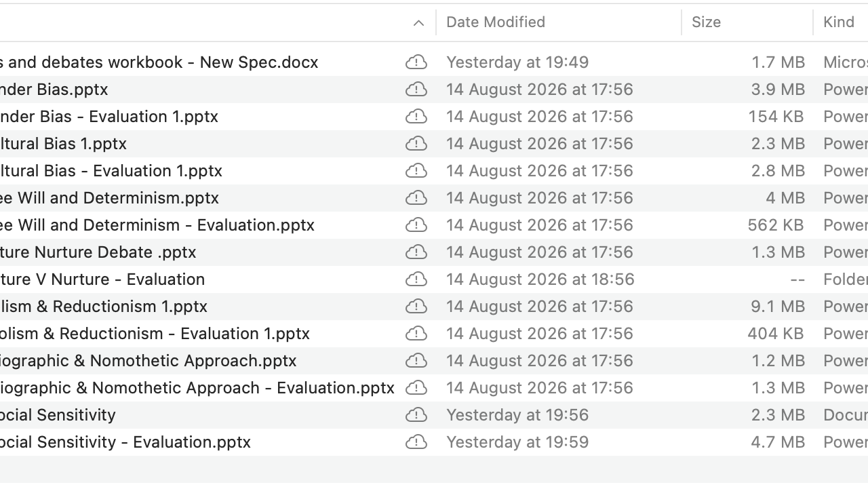Screen dimensions: 868x487
Task: Select Idiographic & Nomothetic Approach - Evaluation.pptx
Action: point(434,388)
